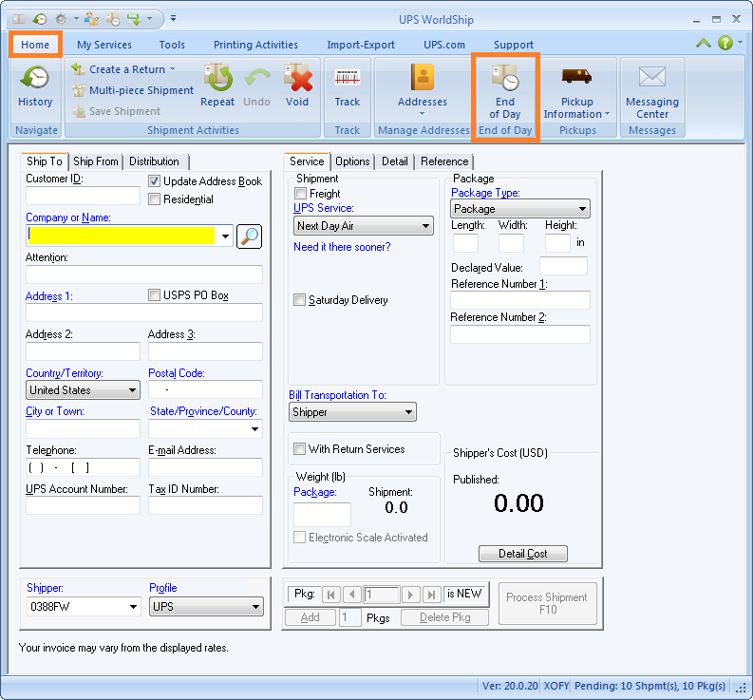Screen dimensions: 753x700
Task: Click Multi-piece Shipment
Action: (133, 90)
